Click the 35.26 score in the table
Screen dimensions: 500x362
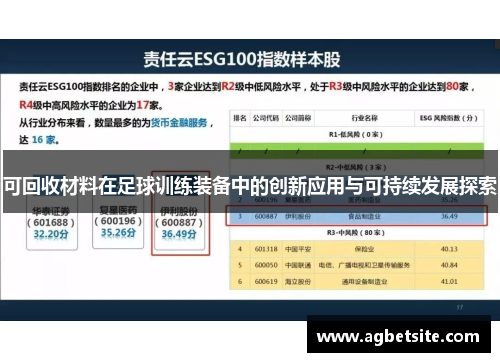[449, 200]
